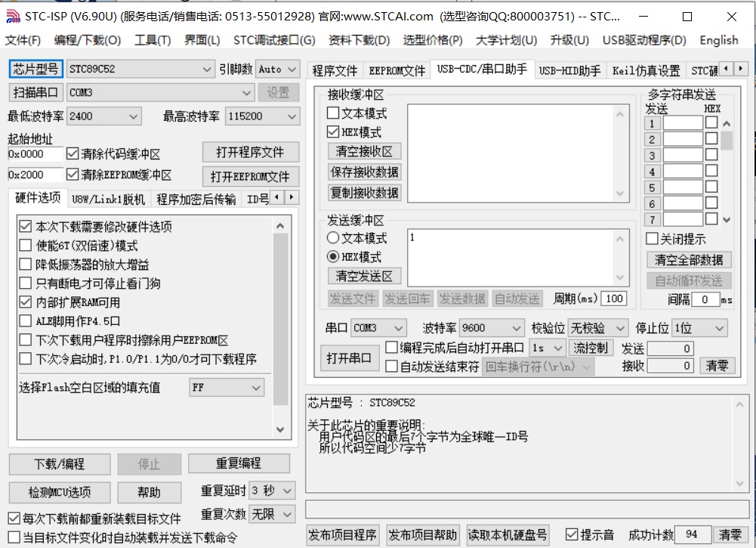Toggle 每次下载前都重新装载目标文件 checkbox

[14, 518]
